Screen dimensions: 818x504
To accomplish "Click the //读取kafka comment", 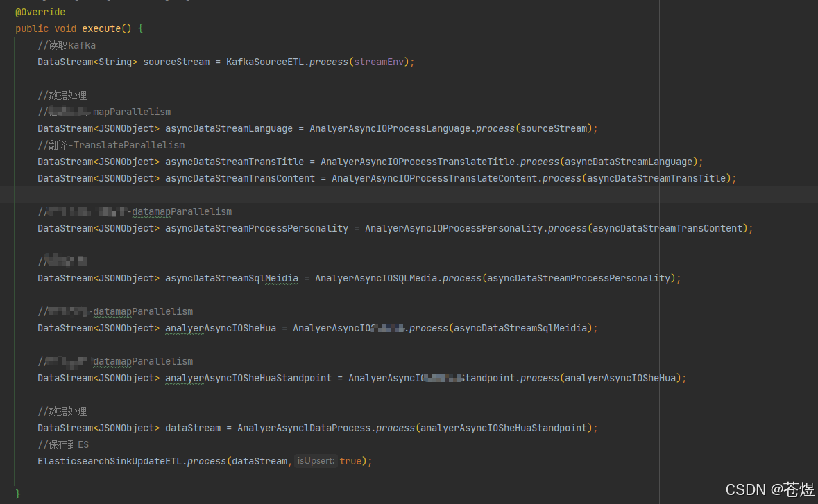I will coord(67,45).
